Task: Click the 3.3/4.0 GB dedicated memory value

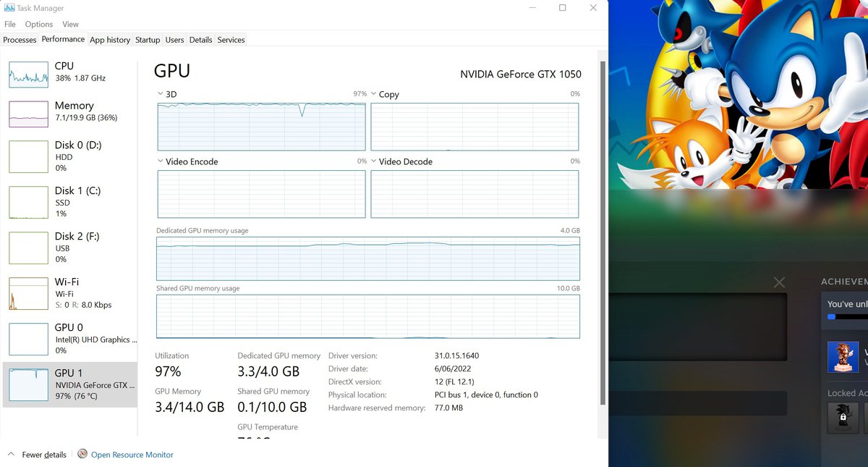Action: (x=268, y=371)
